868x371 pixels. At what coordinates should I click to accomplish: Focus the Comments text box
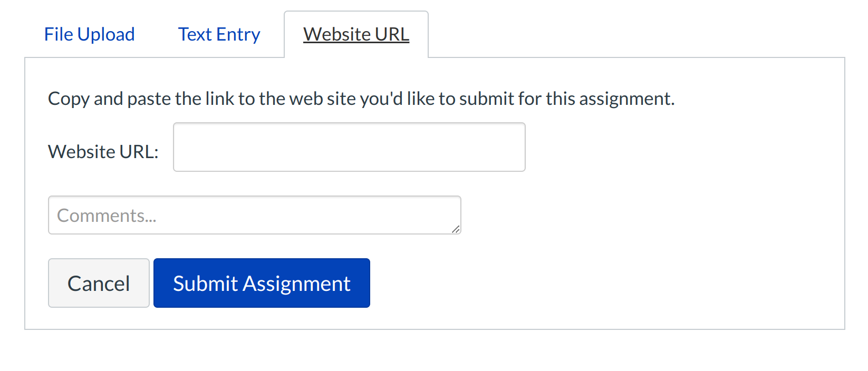pos(254,215)
